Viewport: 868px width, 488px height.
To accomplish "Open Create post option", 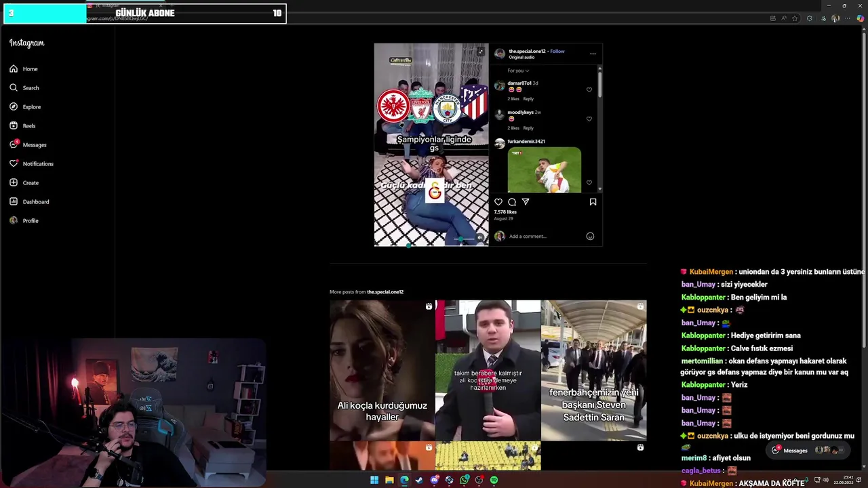I will click(24, 183).
